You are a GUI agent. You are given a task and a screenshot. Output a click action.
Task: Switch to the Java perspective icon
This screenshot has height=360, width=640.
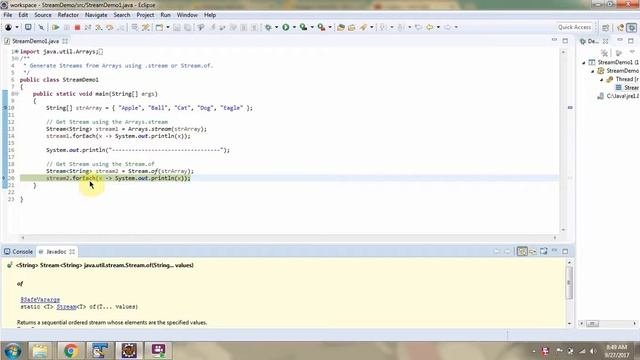(x=620, y=27)
